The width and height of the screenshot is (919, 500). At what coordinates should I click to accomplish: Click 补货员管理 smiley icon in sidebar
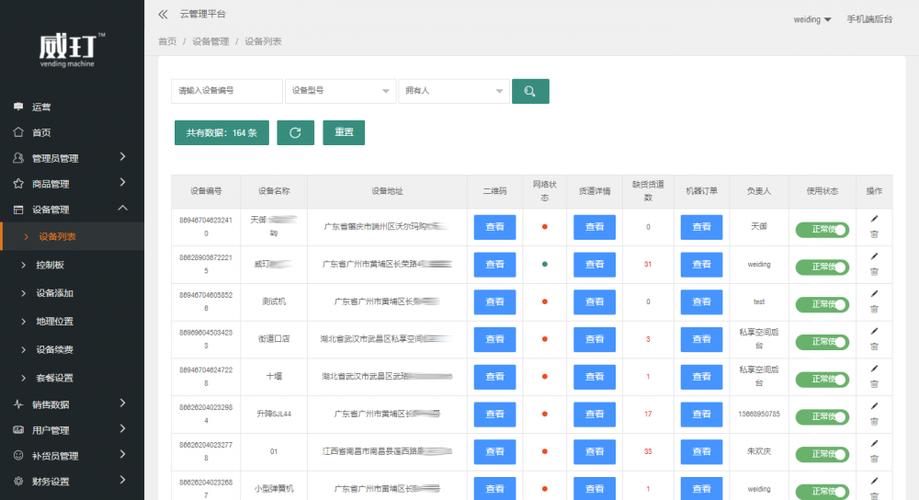point(18,455)
